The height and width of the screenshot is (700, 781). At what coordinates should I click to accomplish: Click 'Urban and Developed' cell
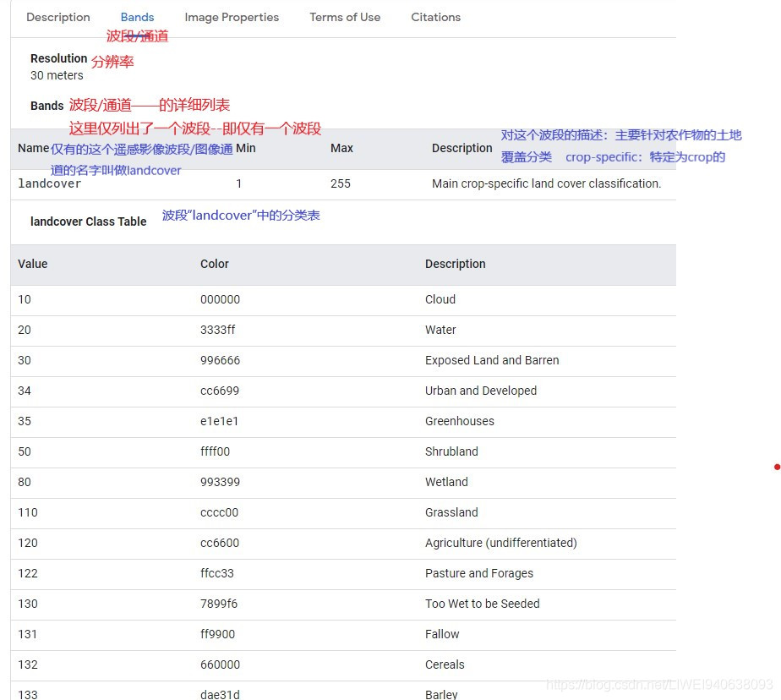point(481,391)
